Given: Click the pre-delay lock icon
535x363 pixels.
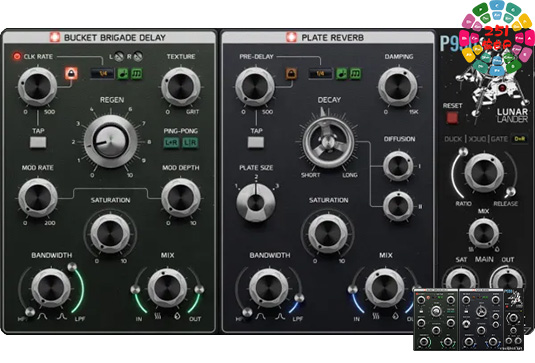Looking at the screenshot, I should [291, 73].
